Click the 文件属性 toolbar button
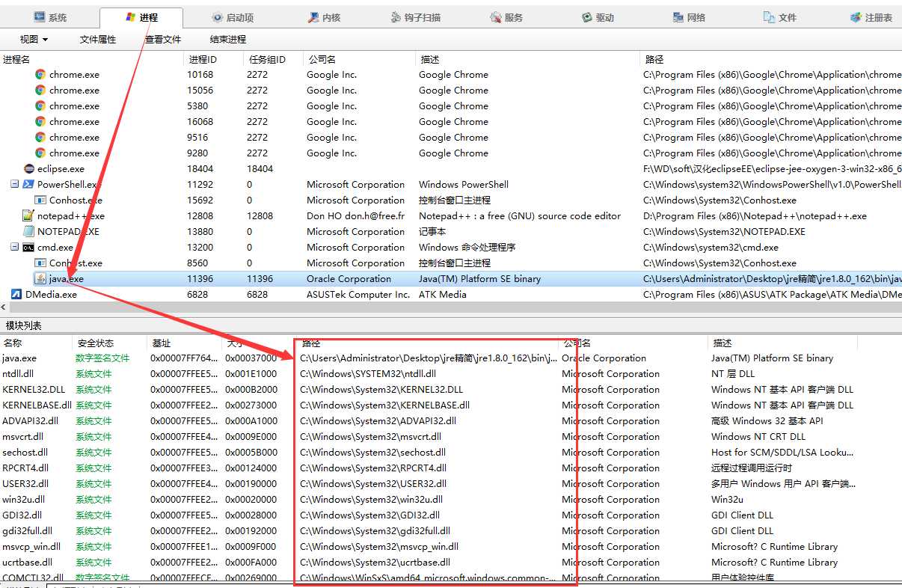The image size is (902, 588). (x=98, y=40)
